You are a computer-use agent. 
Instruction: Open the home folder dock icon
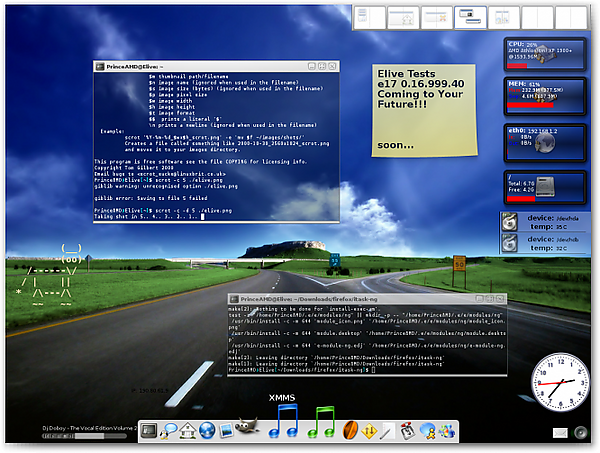[x=188, y=431]
